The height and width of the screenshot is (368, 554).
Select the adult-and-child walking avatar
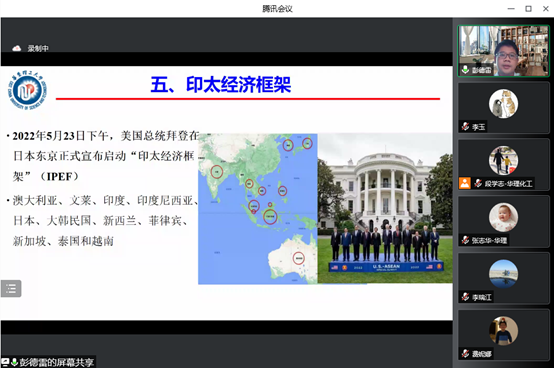[x=503, y=160]
